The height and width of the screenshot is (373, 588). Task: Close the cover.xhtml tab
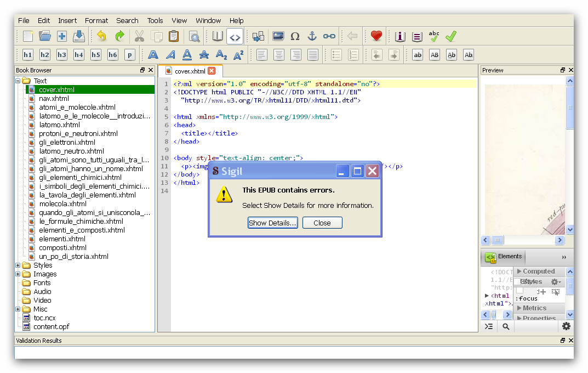coord(212,71)
